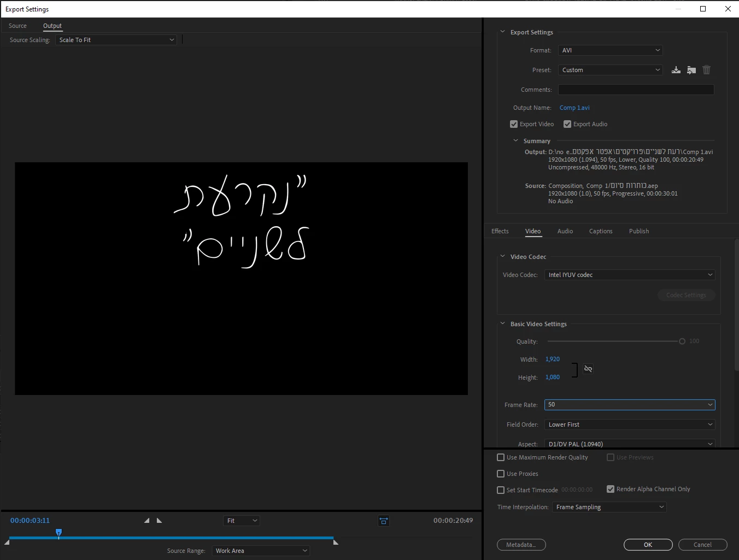Toggle the width-height link constraint icon
The image size is (739, 560).
point(588,369)
